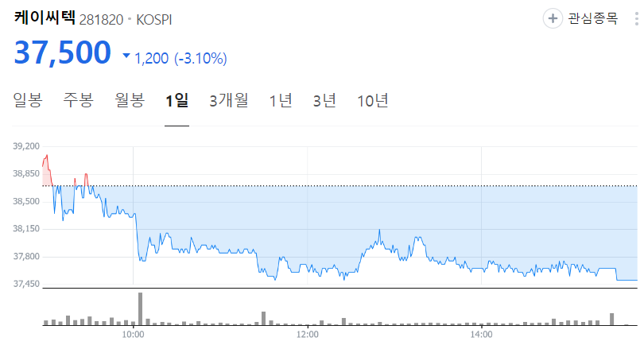644x345 pixels.
Task: Select the 3개월 chart tab
Action: (x=229, y=100)
